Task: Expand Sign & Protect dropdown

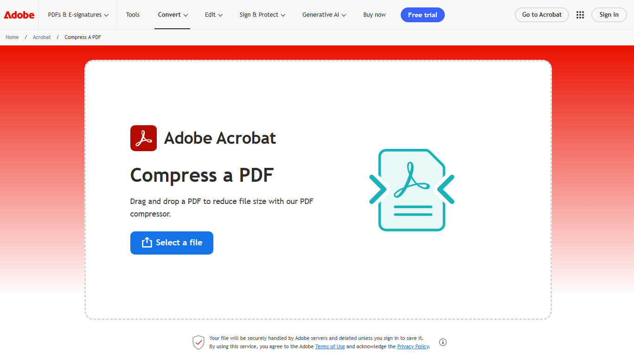Action: coord(263,15)
